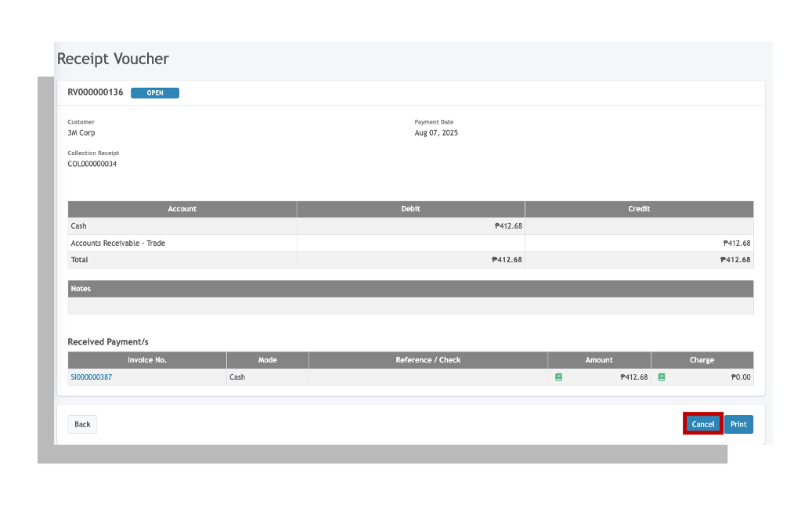
Task: Click the Receipt Voucher page title
Action: (113, 59)
